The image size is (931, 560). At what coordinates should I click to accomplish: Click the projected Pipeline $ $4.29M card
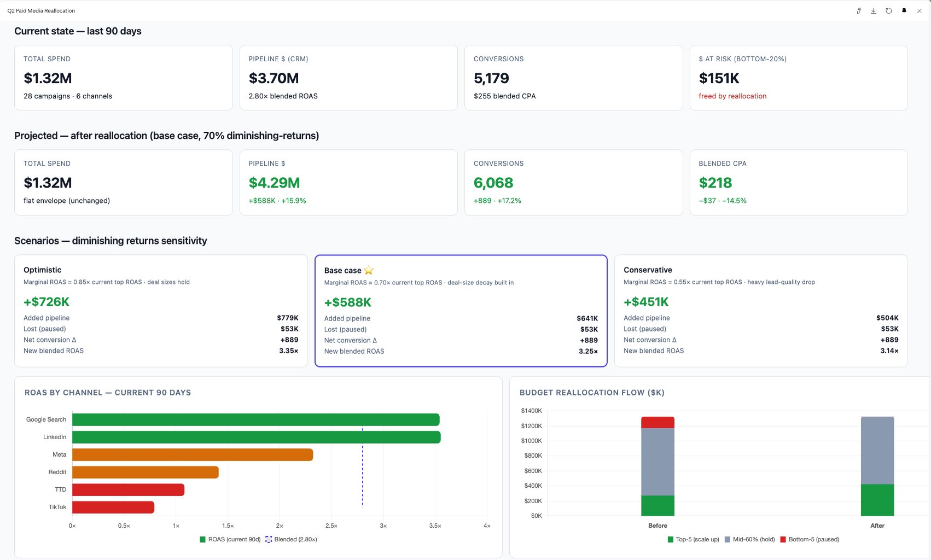(x=348, y=183)
